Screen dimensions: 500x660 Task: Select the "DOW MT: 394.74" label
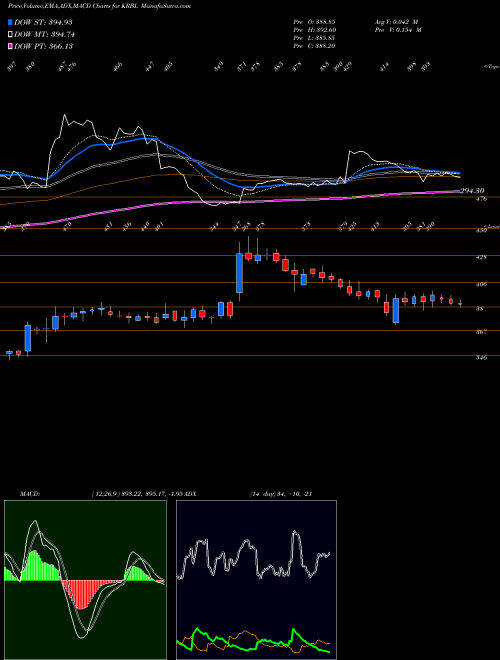point(44,34)
